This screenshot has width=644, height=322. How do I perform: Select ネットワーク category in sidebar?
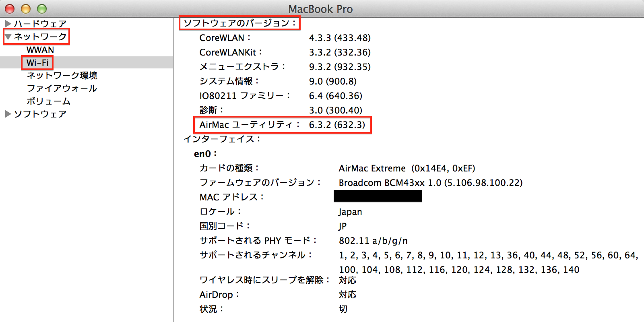tap(40, 37)
